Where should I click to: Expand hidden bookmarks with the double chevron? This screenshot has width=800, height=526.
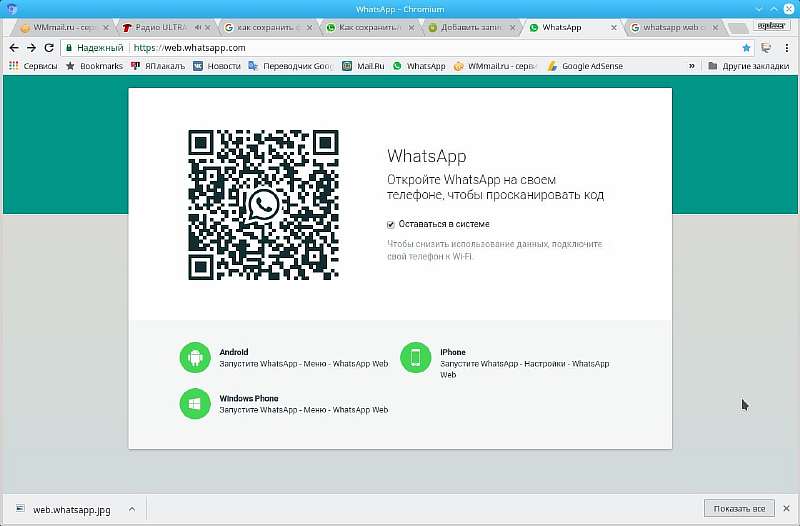pos(692,66)
